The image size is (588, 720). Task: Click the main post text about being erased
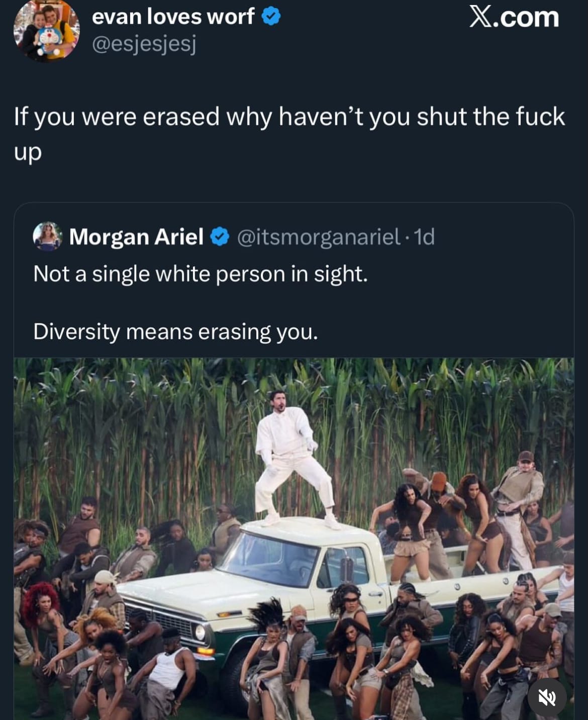[289, 133]
